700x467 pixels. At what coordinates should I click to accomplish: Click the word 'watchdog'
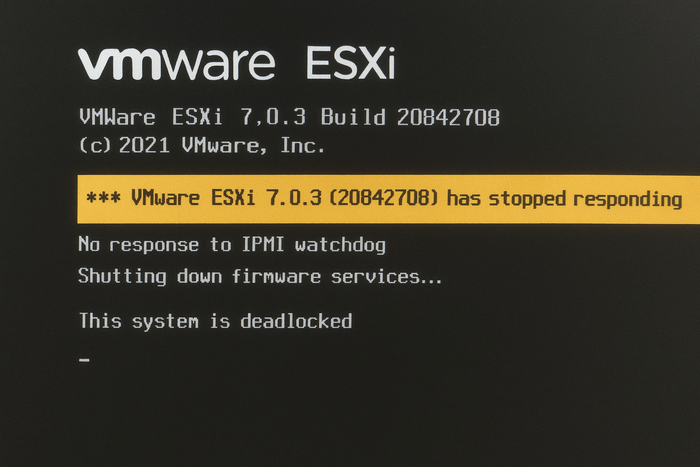tap(340, 246)
